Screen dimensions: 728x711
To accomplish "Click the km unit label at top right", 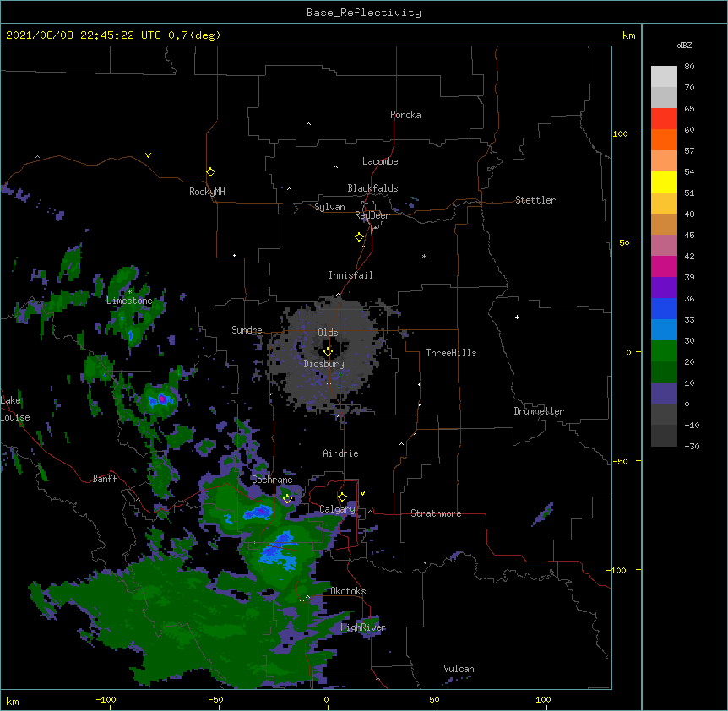I will click(x=628, y=35).
